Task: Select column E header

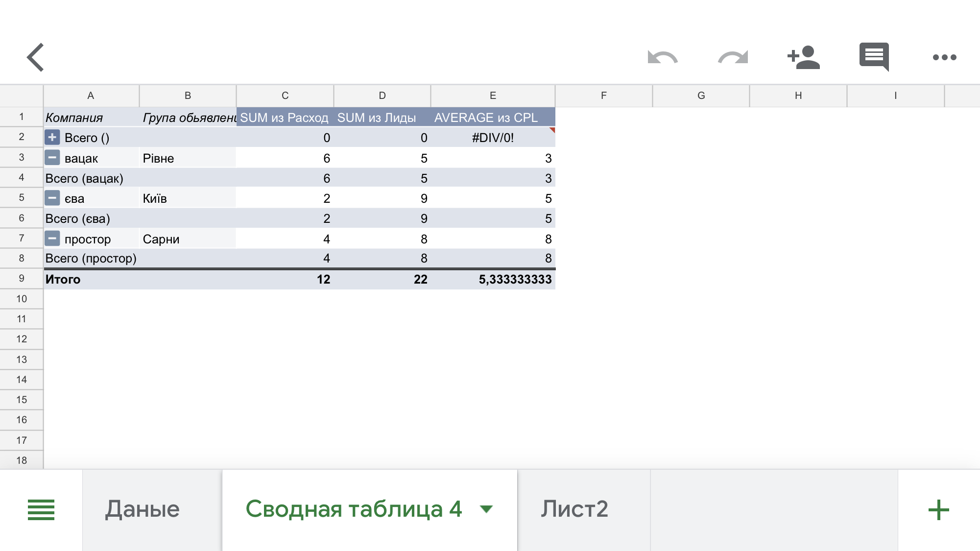Action: coord(493,96)
